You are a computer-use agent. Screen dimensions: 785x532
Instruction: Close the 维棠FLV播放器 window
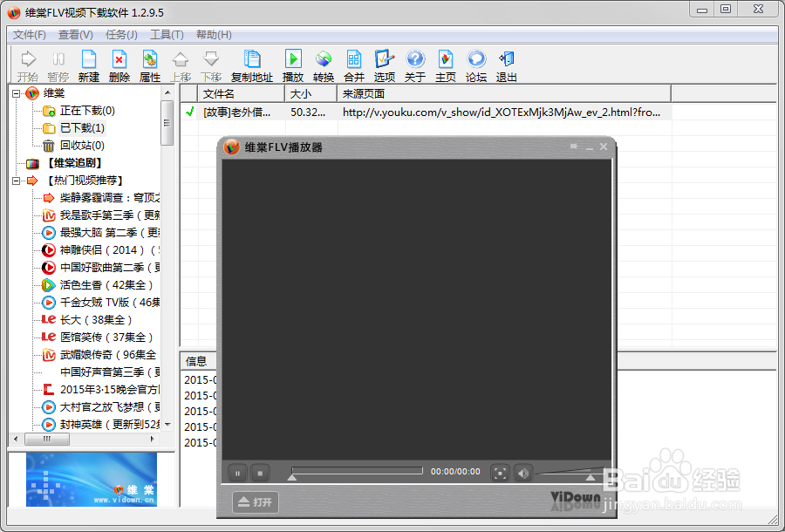coord(604,147)
